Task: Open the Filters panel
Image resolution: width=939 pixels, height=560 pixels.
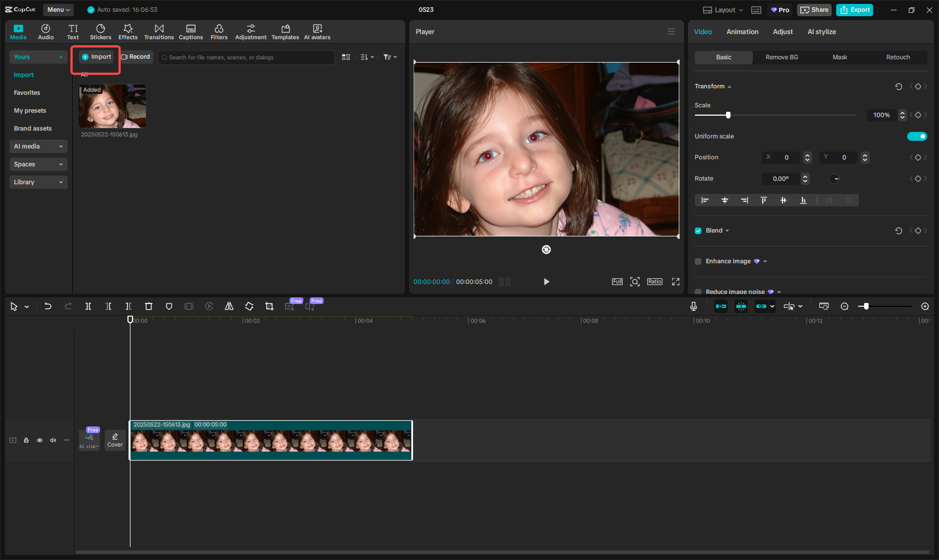Action: click(219, 31)
